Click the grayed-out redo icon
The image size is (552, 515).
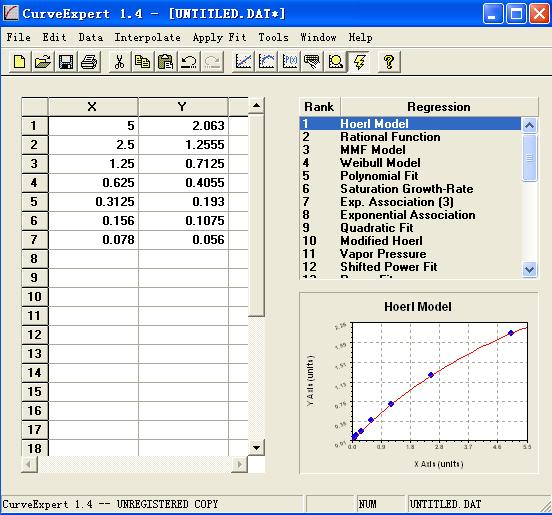pyautogui.click(x=212, y=62)
